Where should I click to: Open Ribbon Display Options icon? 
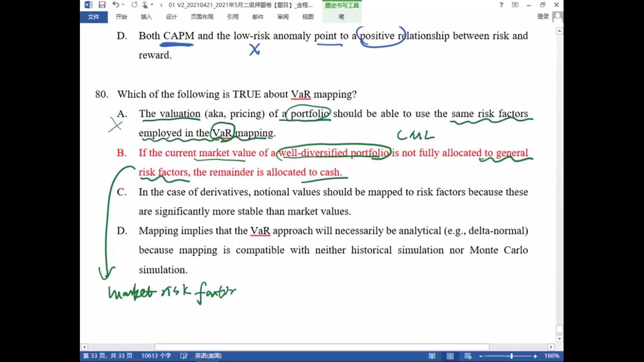(515, 5)
